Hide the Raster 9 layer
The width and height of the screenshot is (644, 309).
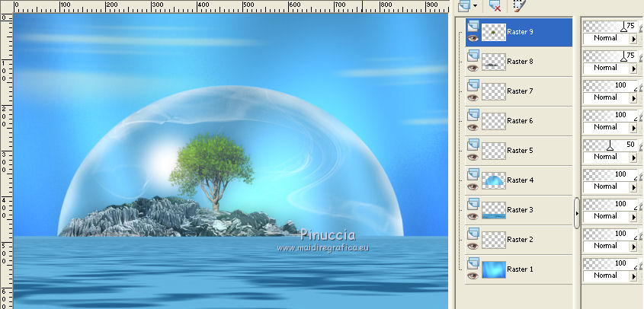click(473, 38)
